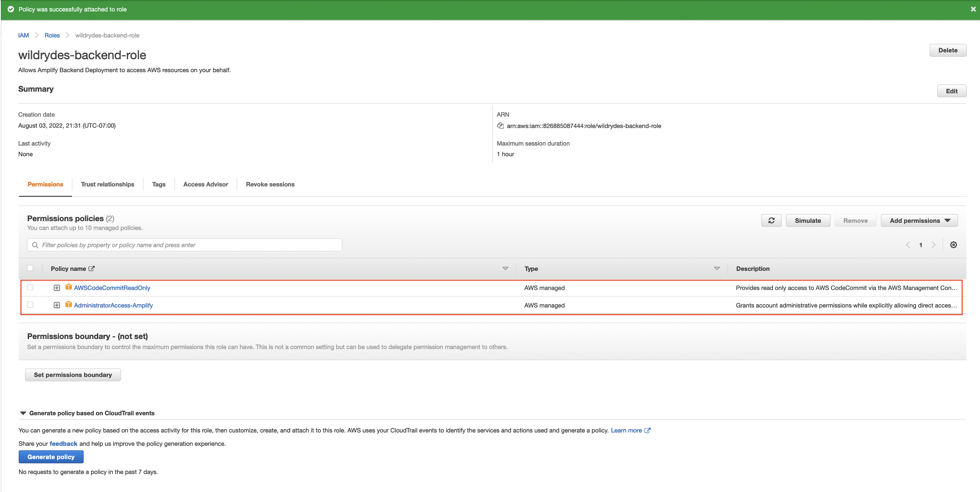Click the Description column header
The image size is (980, 492).
753,268
